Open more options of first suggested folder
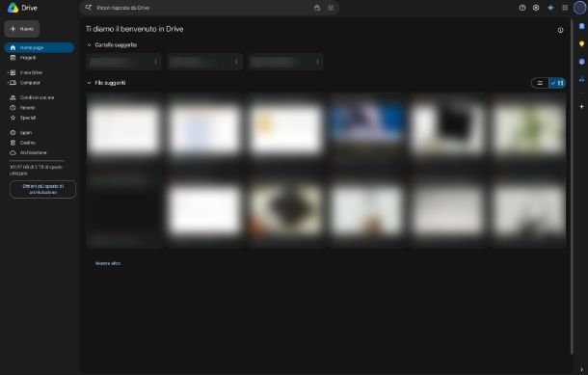This screenshot has width=588, height=375. pyautogui.click(x=155, y=62)
